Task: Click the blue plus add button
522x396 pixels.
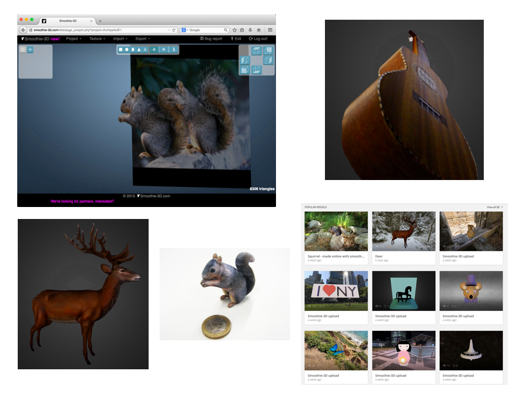Action: click(x=30, y=50)
